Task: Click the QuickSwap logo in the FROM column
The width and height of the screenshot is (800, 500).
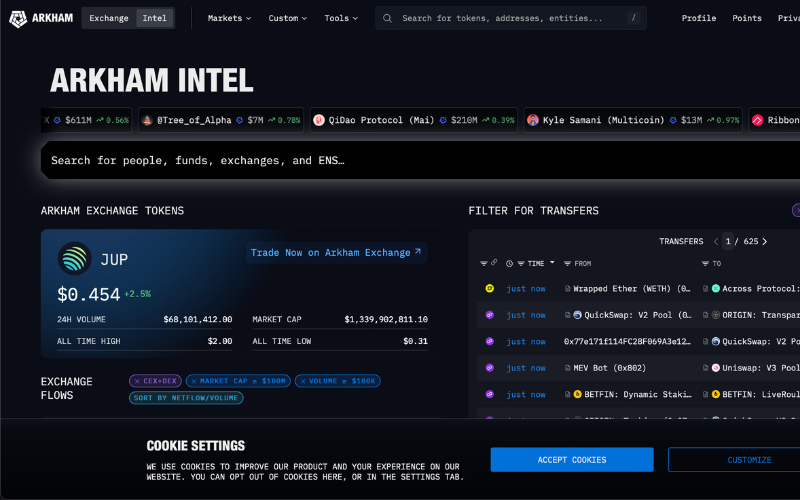Action: tap(578, 315)
